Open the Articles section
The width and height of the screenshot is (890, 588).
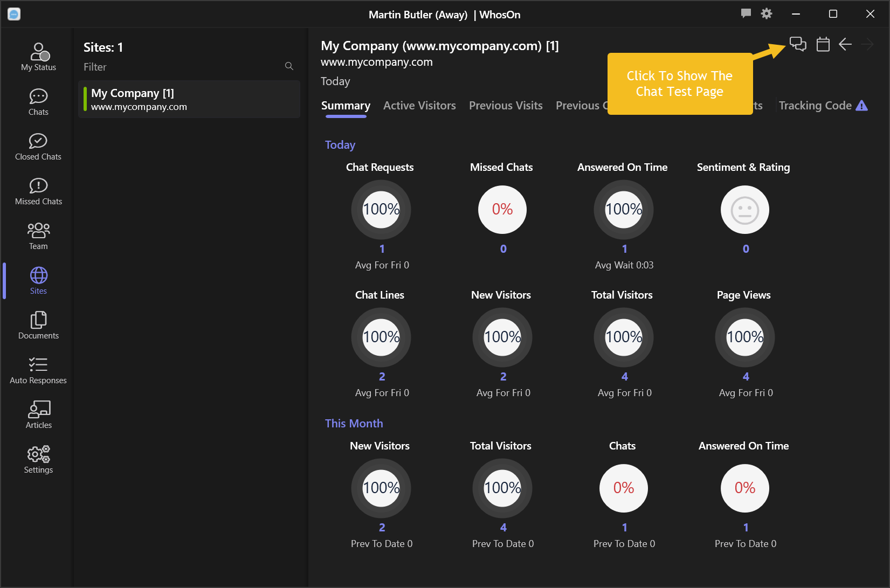[38, 415]
